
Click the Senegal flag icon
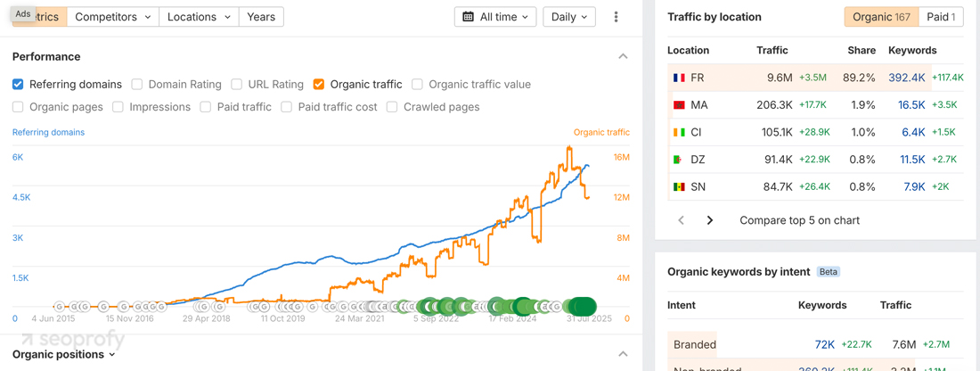coord(679,186)
